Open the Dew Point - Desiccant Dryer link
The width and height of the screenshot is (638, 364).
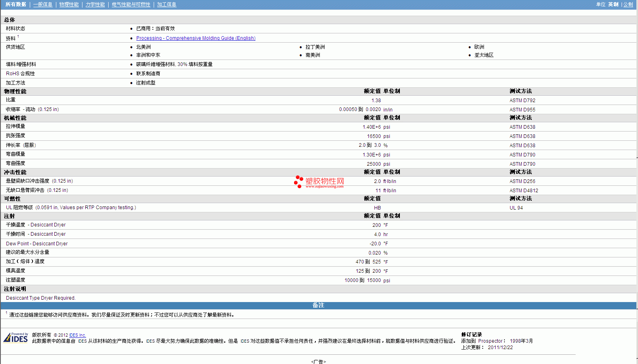pyautogui.click(x=37, y=244)
